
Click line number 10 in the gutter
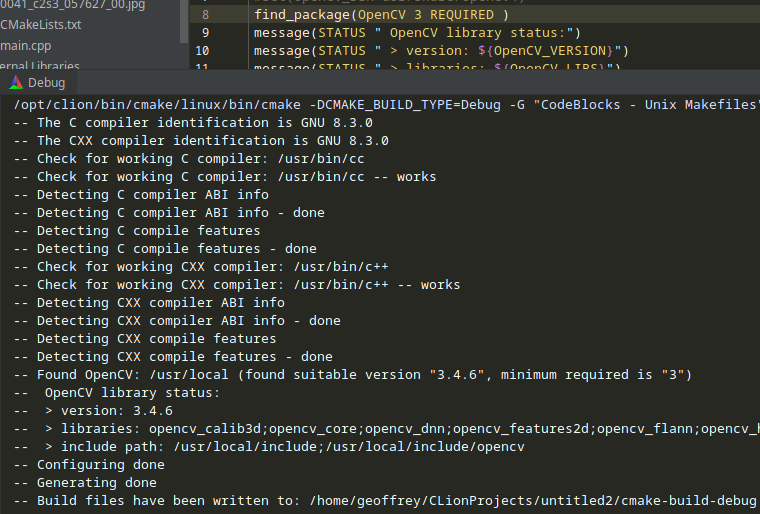(203, 50)
